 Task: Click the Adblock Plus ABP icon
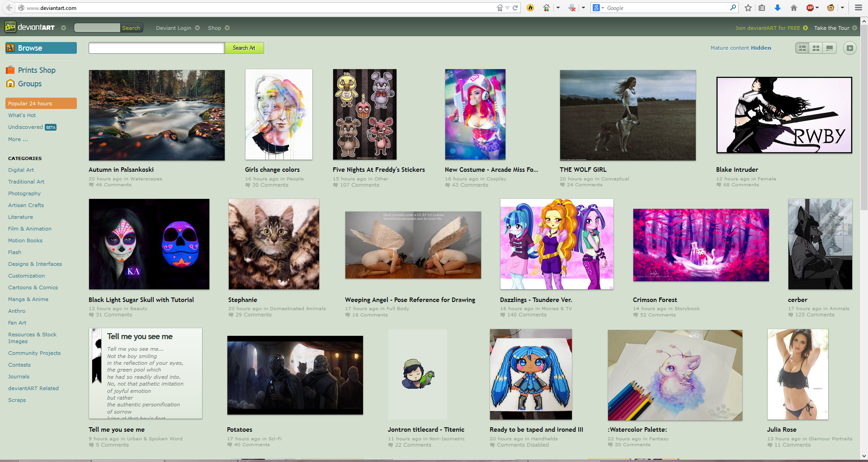pos(810,8)
